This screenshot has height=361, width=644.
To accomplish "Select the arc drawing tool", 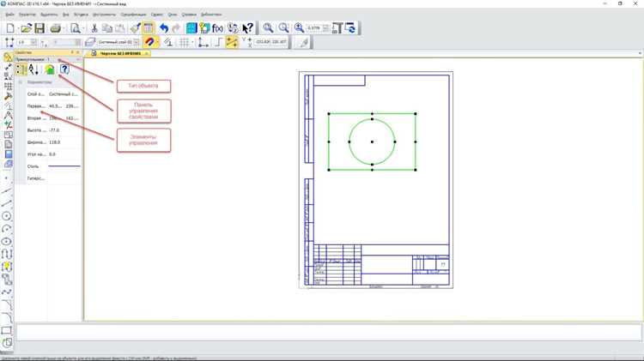I will [x=7, y=229].
